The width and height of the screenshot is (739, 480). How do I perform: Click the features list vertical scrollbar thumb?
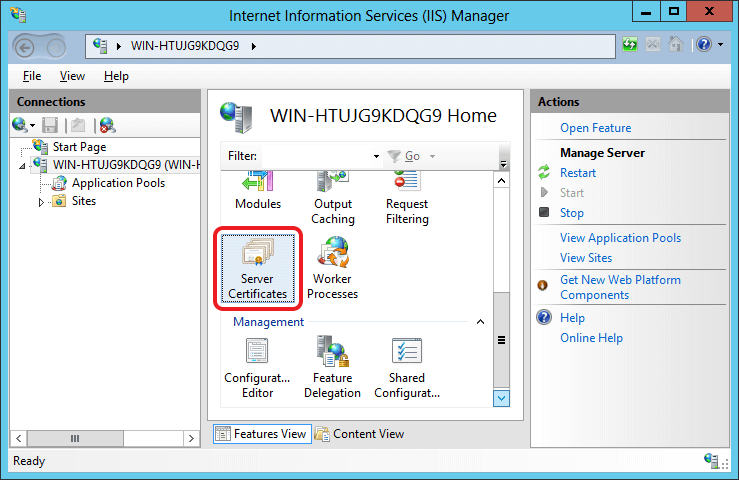pyautogui.click(x=501, y=340)
